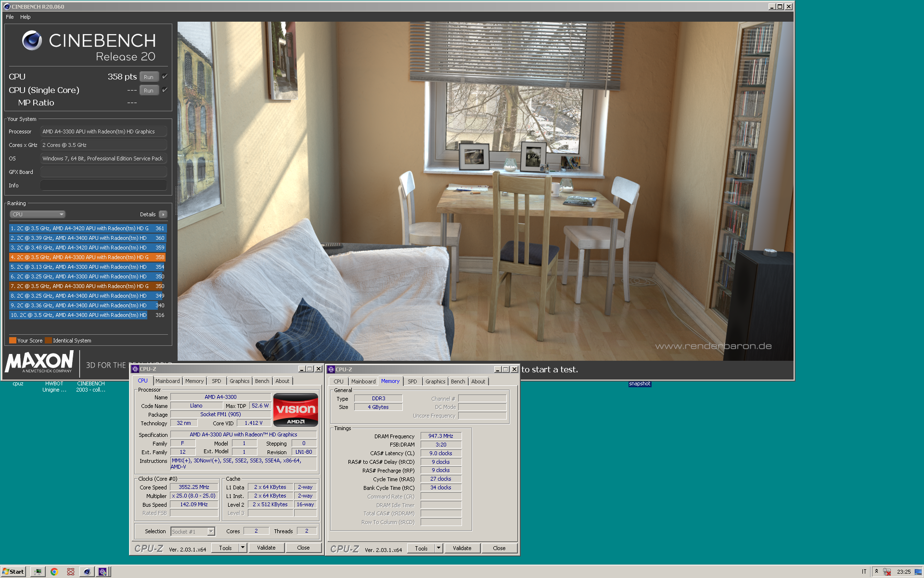Open the Help menu in Cinebench
The image size is (924, 578).
pyautogui.click(x=26, y=17)
